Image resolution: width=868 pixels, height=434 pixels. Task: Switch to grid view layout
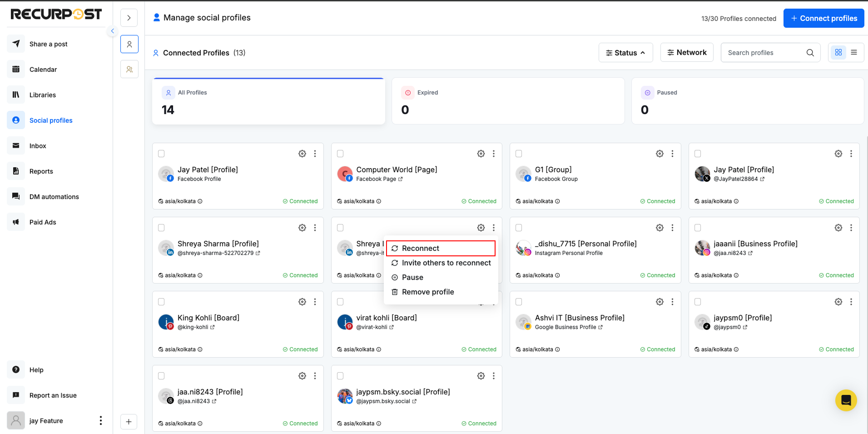[838, 52]
